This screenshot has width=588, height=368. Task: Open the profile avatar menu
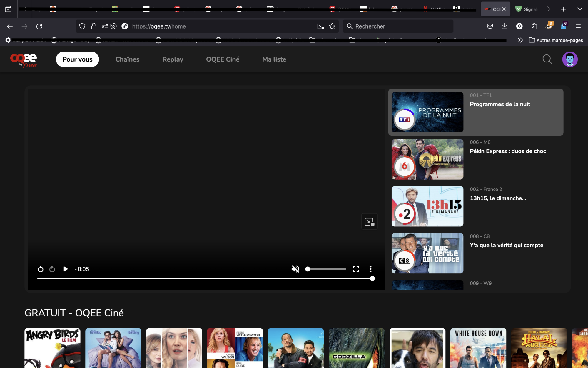click(x=570, y=59)
